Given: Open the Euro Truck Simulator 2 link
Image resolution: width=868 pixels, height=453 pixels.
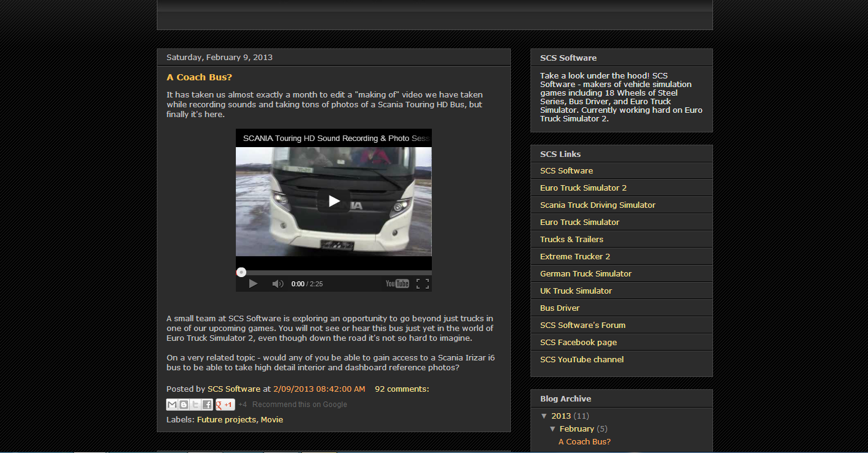Looking at the screenshot, I should point(583,188).
